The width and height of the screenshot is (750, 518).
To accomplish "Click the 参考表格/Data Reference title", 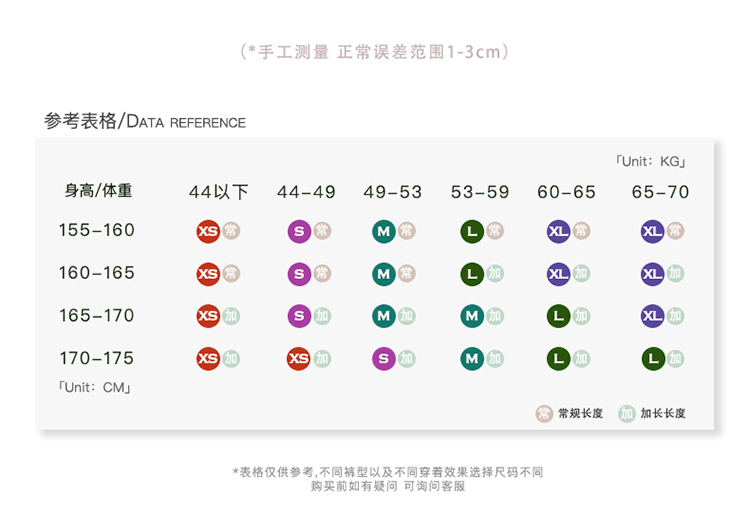I will coord(145,121).
